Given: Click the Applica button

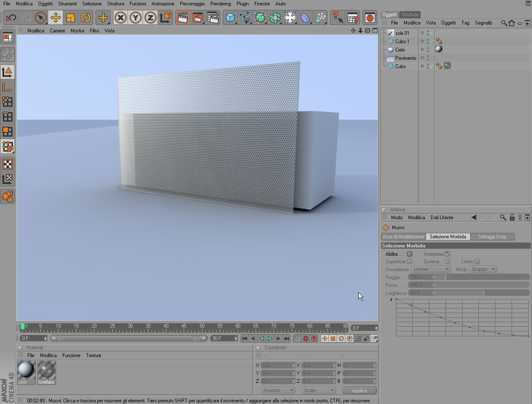Looking at the screenshot, I should click(359, 390).
